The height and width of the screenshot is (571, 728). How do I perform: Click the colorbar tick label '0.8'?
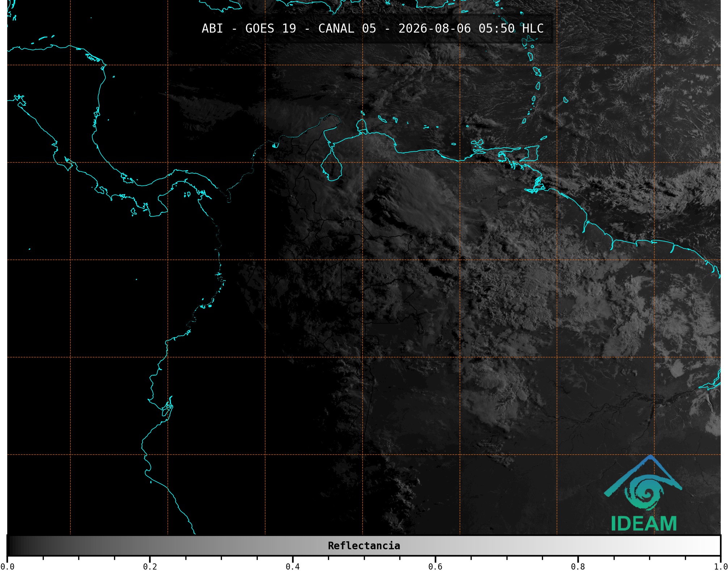click(578, 567)
